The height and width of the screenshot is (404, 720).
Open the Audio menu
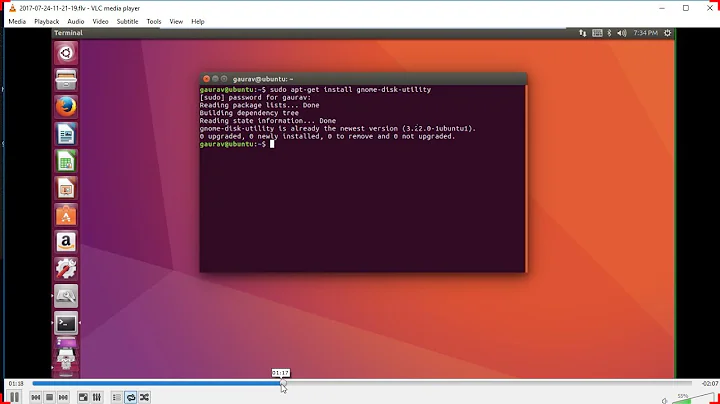pos(76,22)
